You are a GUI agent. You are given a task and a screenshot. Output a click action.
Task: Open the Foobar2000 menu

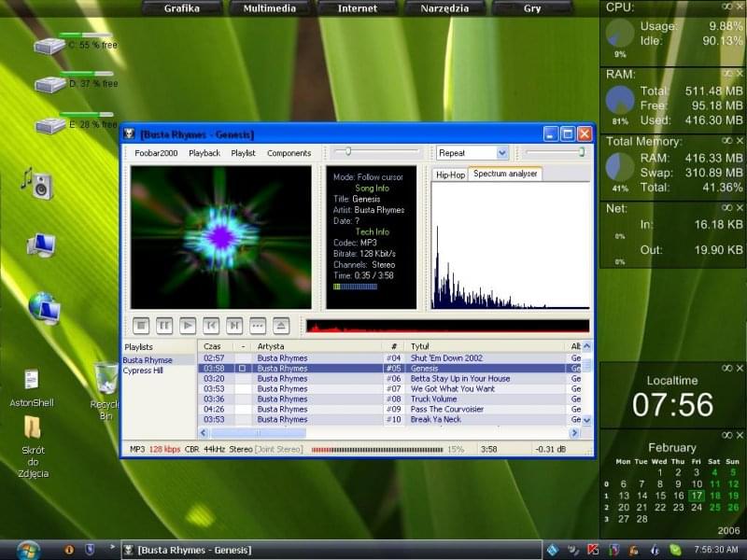pos(156,153)
